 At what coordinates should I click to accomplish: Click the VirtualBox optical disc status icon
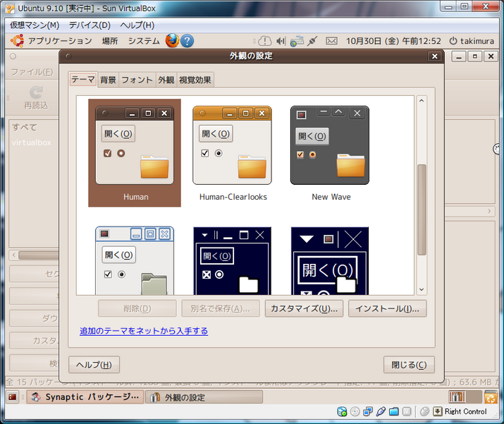[x=355, y=411]
